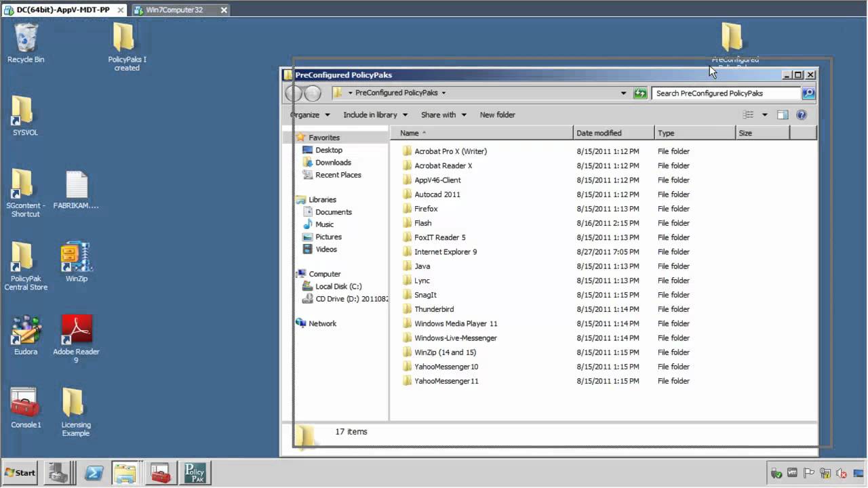The image size is (868, 488).
Task: Click the PreConfigured desktop folder icon
Action: pyautogui.click(x=732, y=37)
